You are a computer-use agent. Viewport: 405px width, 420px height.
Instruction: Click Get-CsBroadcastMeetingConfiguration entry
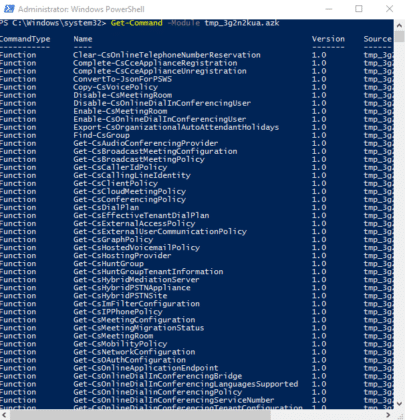tap(155, 151)
